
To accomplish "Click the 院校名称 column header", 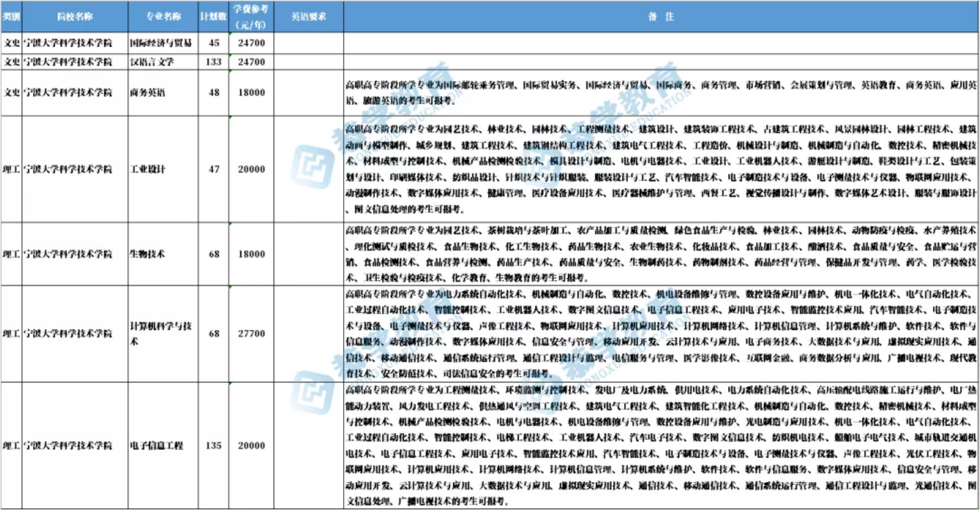I will point(75,16).
